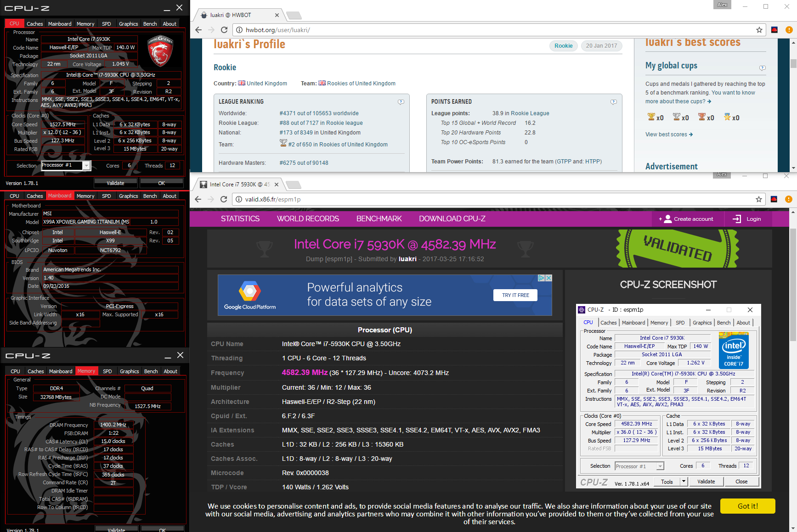Open STATISTICS menu on valid.x86.fr

(x=240, y=219)
